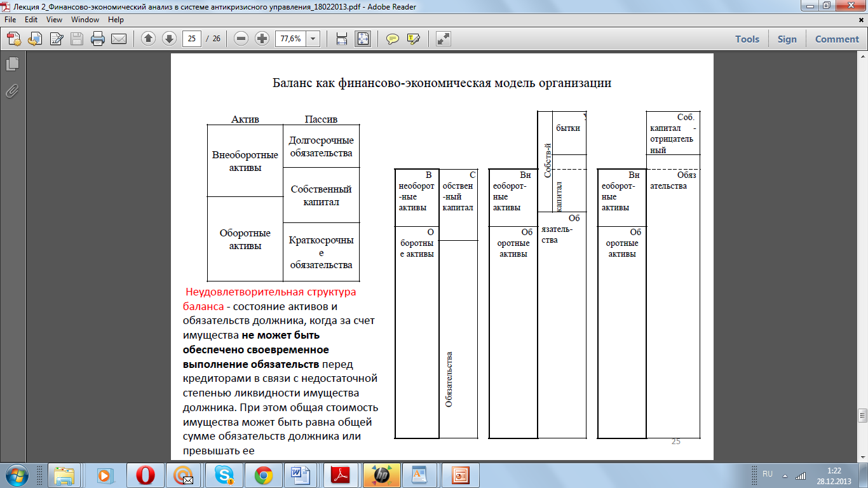Open Google Chrome from the taskbar
The image size is (868, 488).
(x=264, y=475)
